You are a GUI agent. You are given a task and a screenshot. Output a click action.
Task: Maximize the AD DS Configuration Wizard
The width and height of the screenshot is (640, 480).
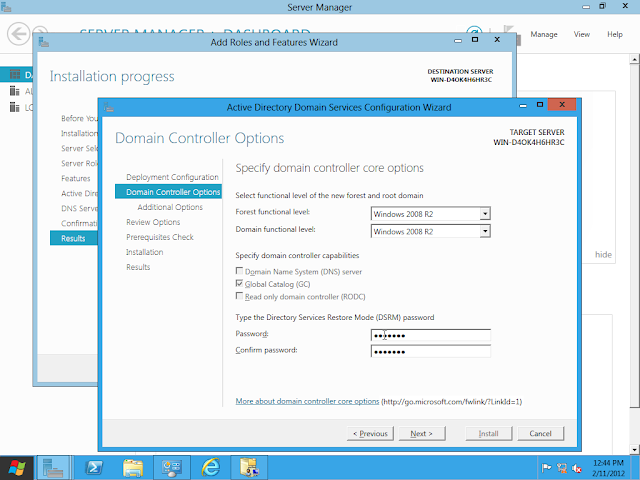pos(540,105)
